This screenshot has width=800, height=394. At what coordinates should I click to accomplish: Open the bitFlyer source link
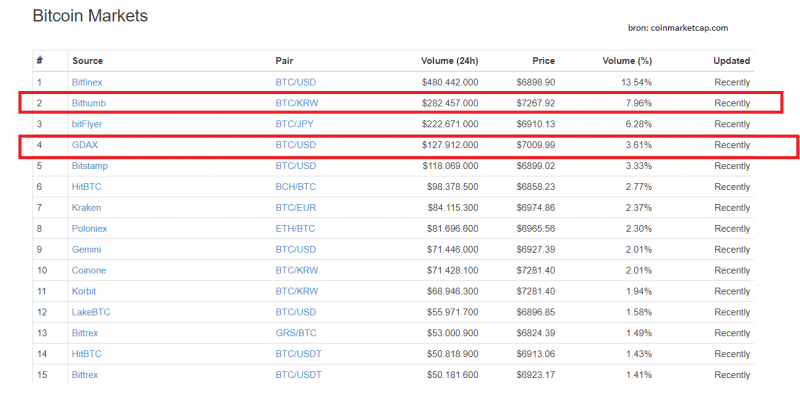point(87,124)
